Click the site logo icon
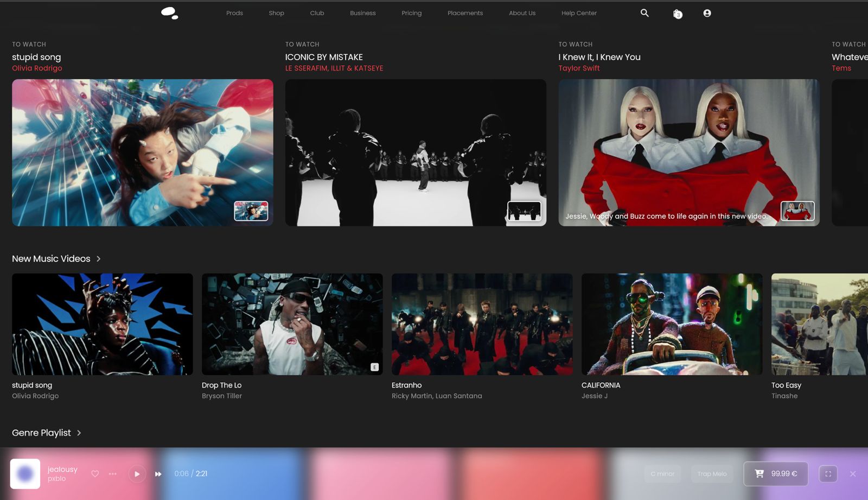 tap(170, 13)
